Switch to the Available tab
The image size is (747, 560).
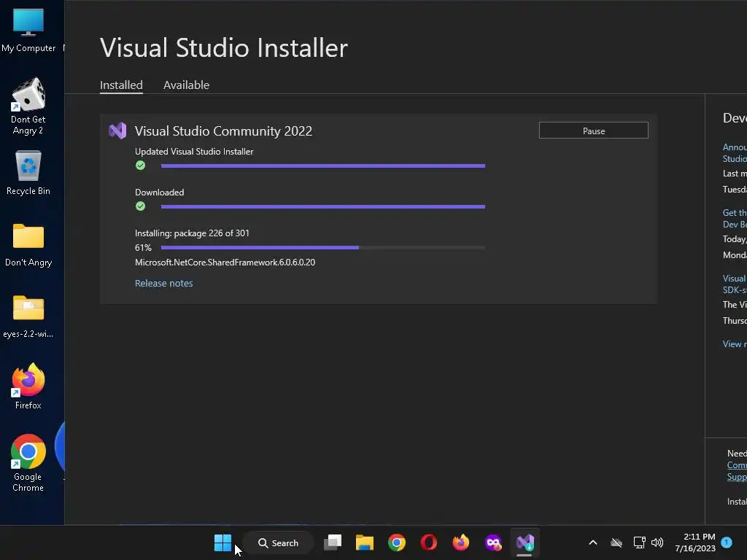186,85
